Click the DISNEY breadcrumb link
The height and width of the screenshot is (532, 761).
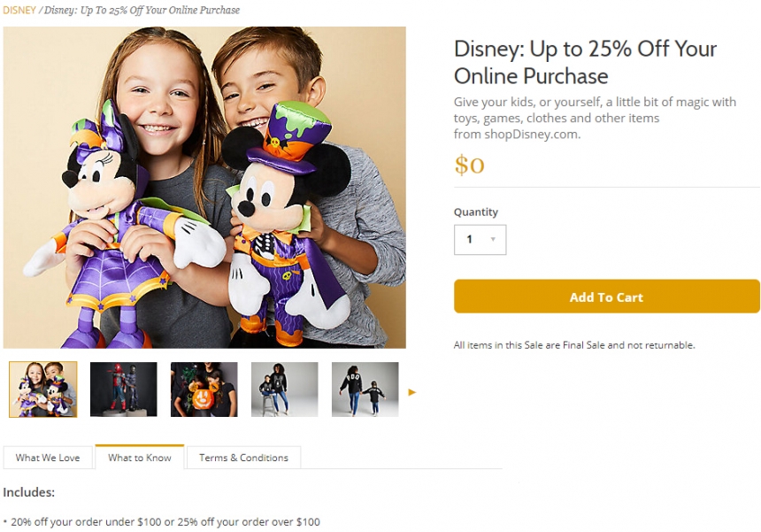click(x=19, y=11)
